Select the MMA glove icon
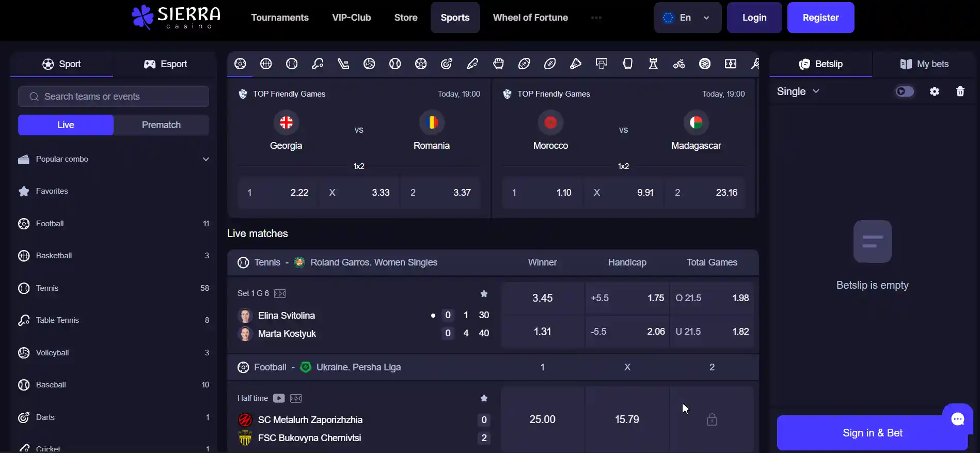The width and height of the screenshot is (980, 453). coord(498,64)
